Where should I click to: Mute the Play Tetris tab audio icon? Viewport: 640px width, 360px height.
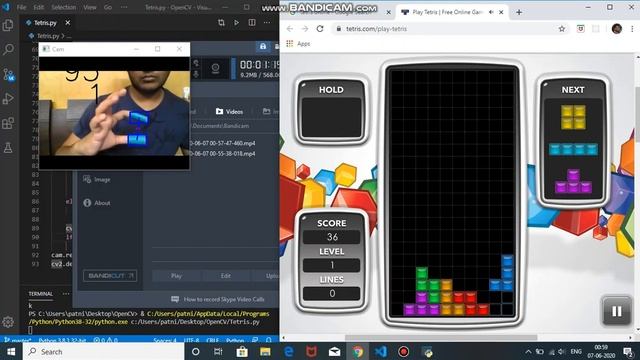(491, 12)
